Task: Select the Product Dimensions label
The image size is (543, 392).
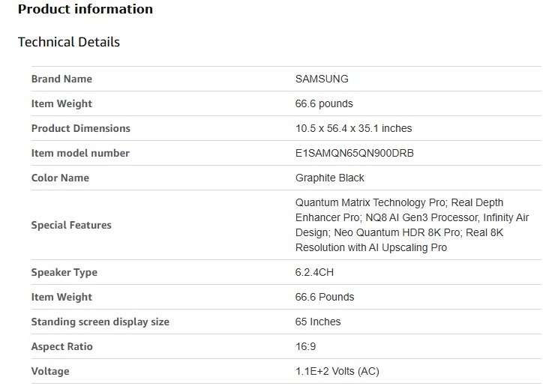Action: pyautogui.click(x=80, y=128)
